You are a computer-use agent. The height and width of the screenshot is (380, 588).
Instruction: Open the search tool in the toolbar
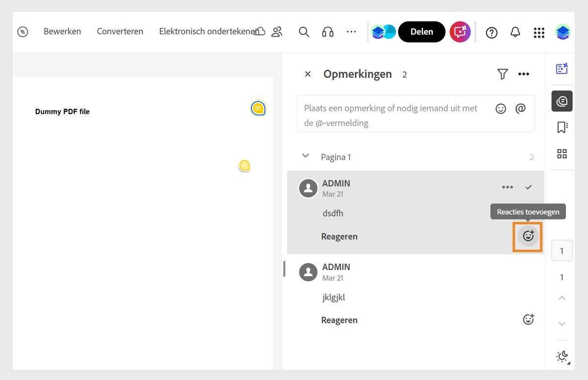tap(304, 31)
